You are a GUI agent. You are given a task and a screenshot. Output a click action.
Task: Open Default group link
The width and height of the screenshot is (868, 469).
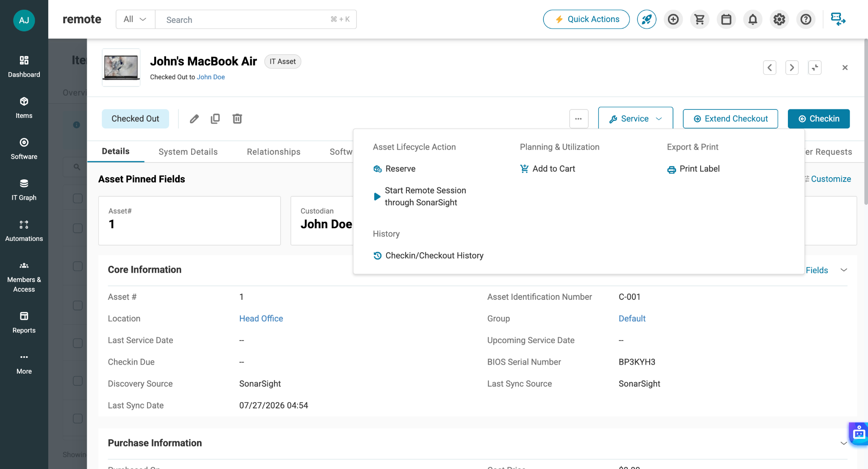(x=632, y=318)
